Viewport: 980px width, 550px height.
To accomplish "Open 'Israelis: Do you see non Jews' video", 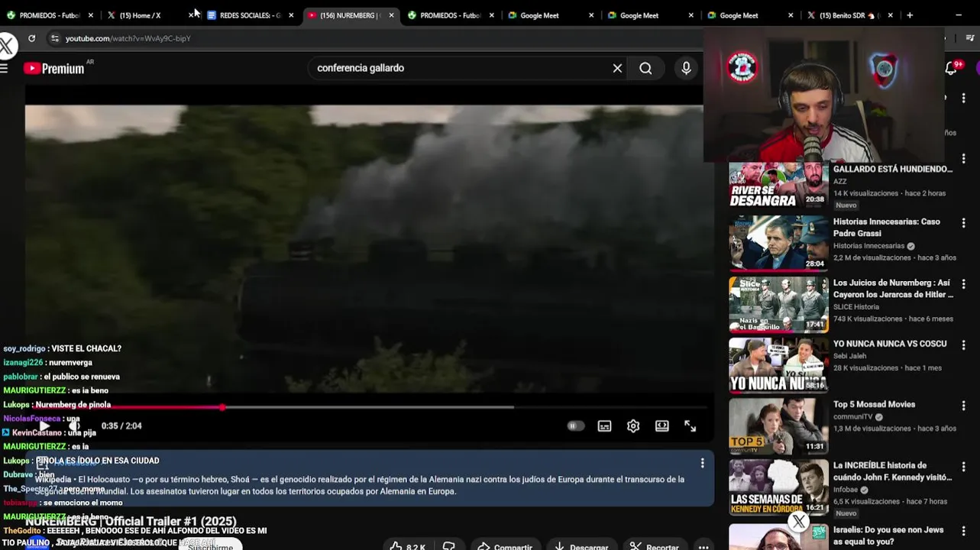I will (888, 535).
